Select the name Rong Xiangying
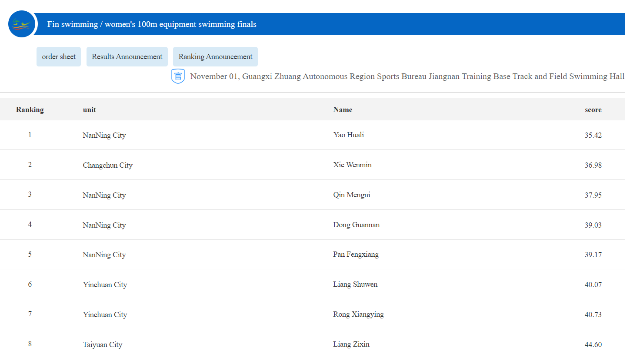 [359, 314]
